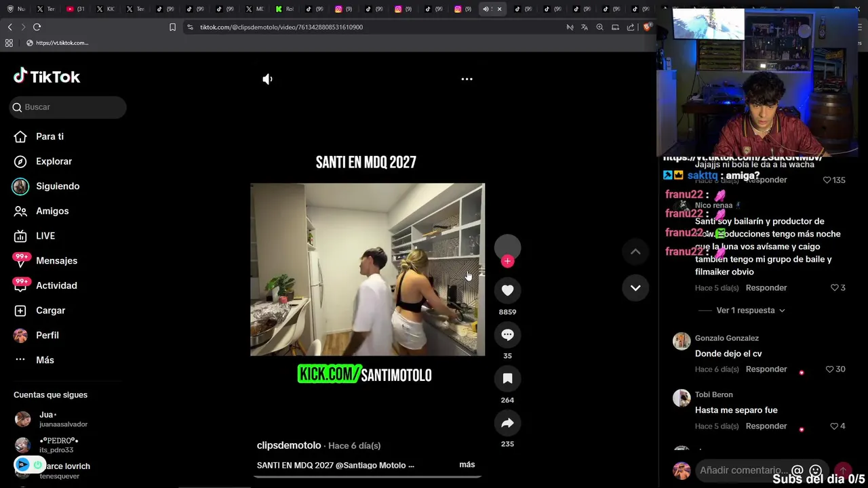This screenshot has width=868, height=488.
Task: Close the active audio-playing tab
Action: coord(499,9)
